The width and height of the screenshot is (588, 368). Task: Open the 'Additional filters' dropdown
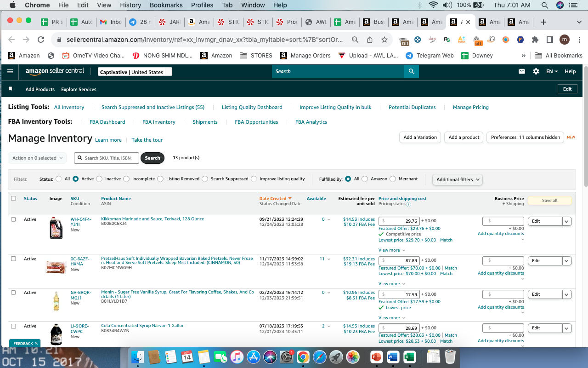coord(458,179)
